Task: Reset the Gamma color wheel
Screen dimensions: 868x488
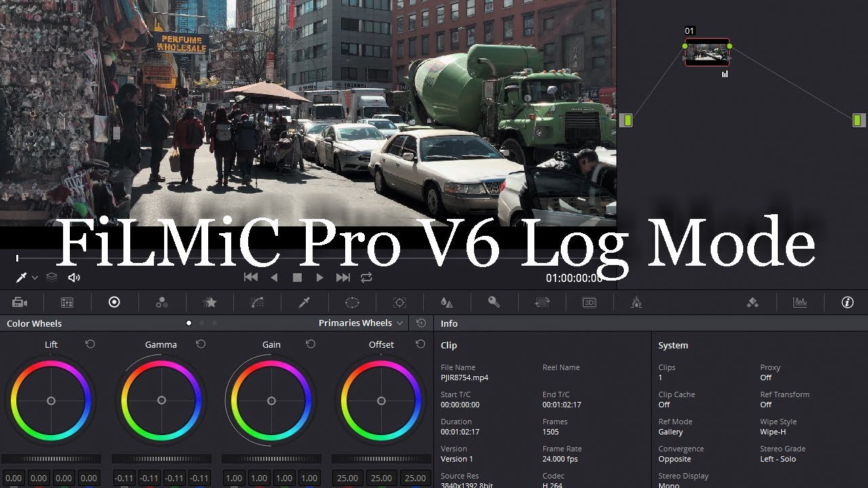Action: click(201, 344)
